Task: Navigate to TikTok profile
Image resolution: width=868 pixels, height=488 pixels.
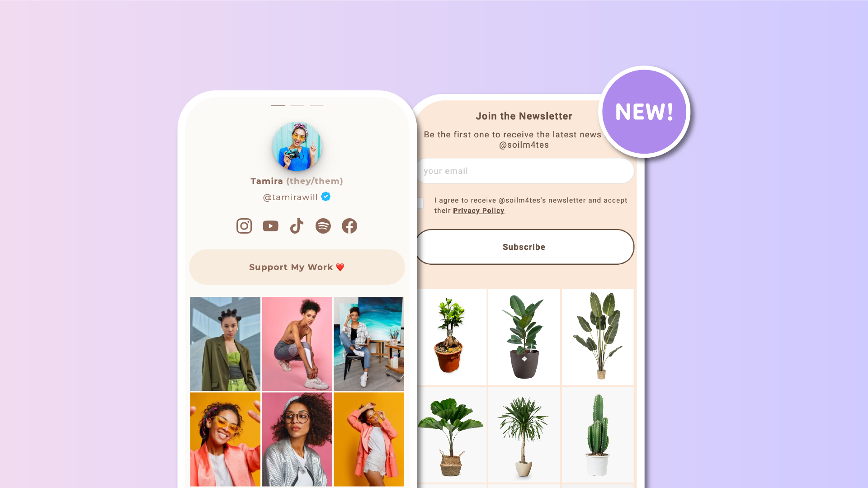Action: (297, 225)
